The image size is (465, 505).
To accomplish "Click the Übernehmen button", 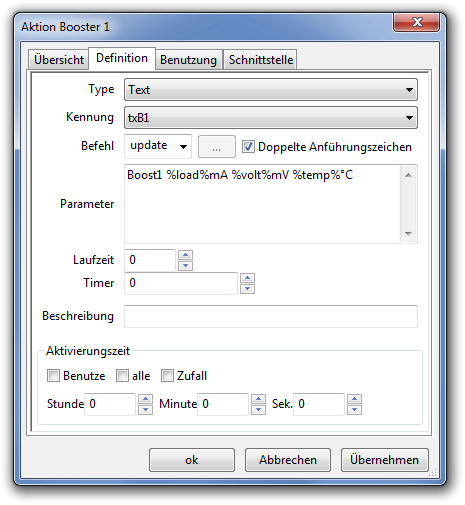I will point(384,460).
